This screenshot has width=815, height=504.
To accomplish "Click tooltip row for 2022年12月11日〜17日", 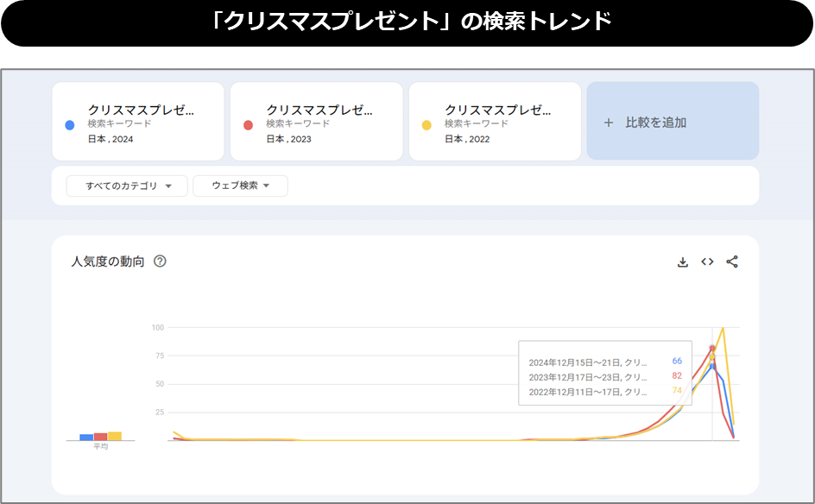I will pyautogui.click(x=604, y=392).
